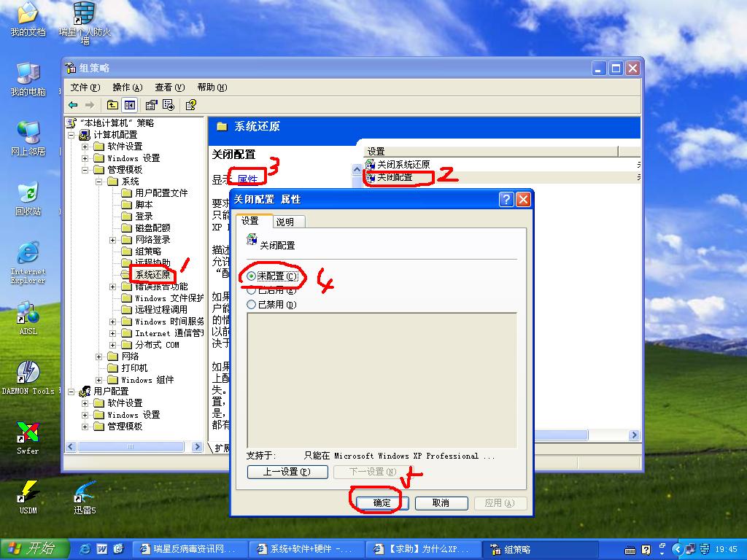Open the 帮助(H) menu
Image resolution: width=747 pixels, height=560 pixels.
(x=212, y=87)
